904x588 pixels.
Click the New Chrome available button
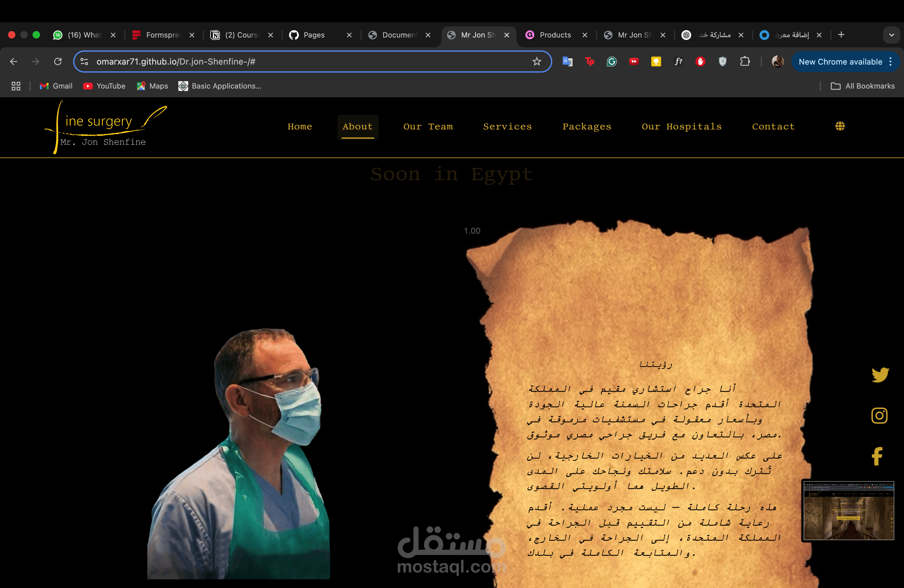(x=840, y=62)
